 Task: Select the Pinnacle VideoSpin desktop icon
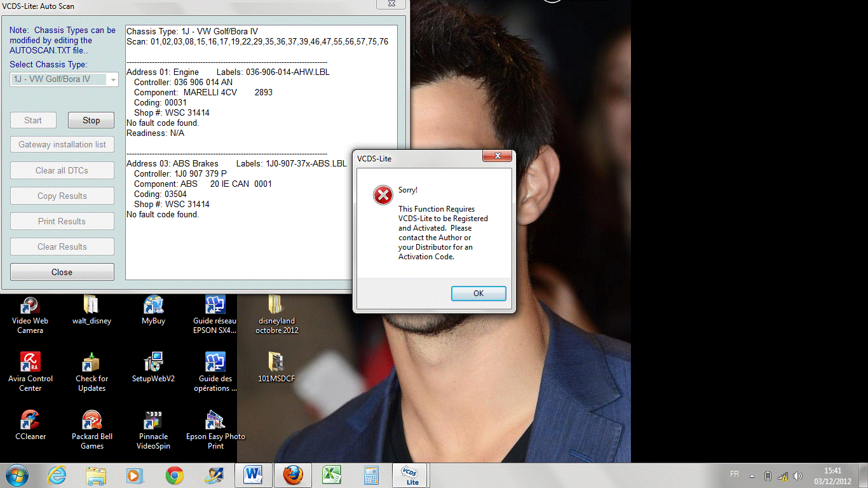[153, 430]
